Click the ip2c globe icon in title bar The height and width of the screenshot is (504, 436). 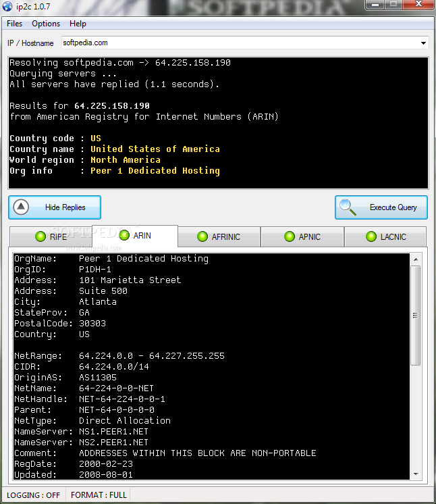pyautogui.click(x=7, y=6)
